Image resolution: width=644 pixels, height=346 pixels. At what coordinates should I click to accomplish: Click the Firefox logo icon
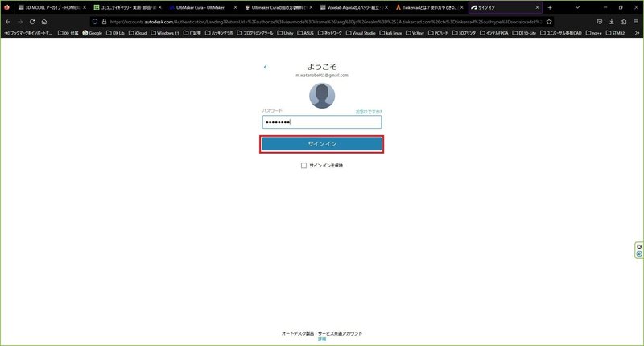(x=6, y=7)
